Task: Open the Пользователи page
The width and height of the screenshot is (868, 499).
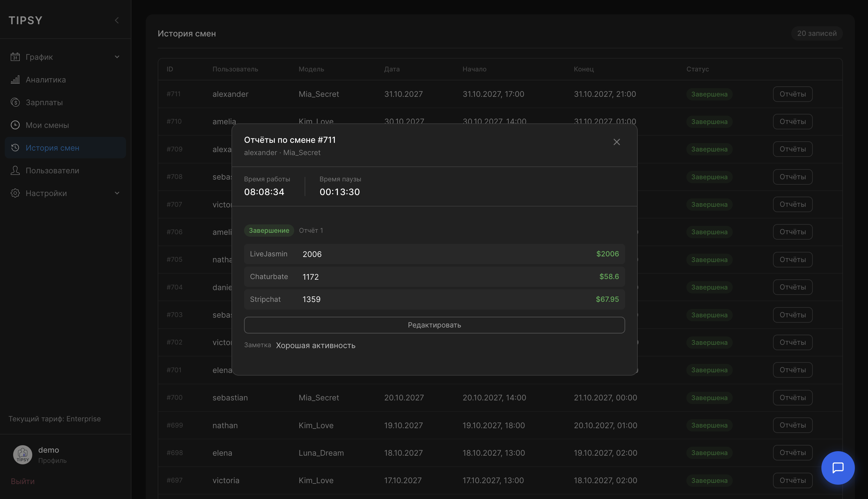Action: 65,170
